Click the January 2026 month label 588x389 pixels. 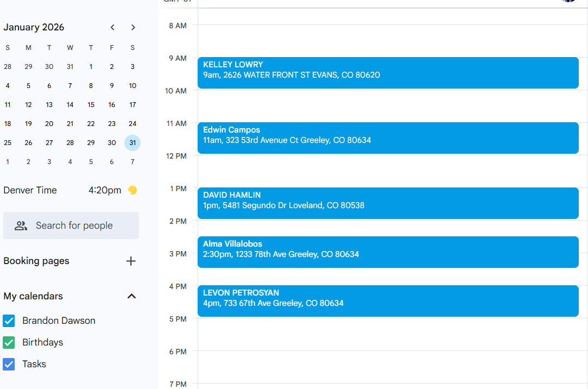point(34,27)
